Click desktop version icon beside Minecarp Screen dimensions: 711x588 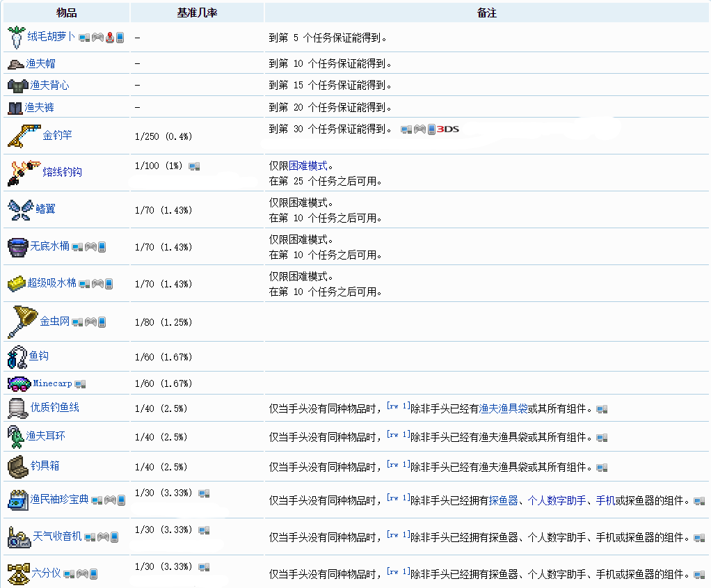click(80, 384)
